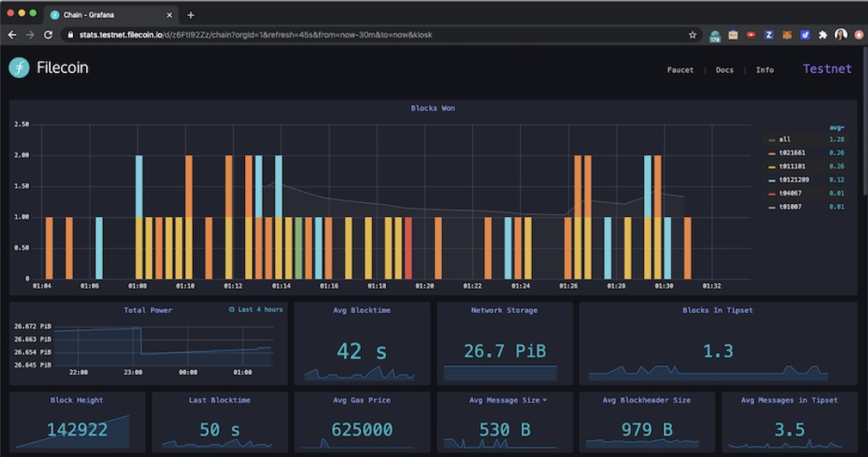Image resolution: width=868 pixels, height=457 pixels.
Task: Toggle the 'all' series in legend
Action: point(784,140)
